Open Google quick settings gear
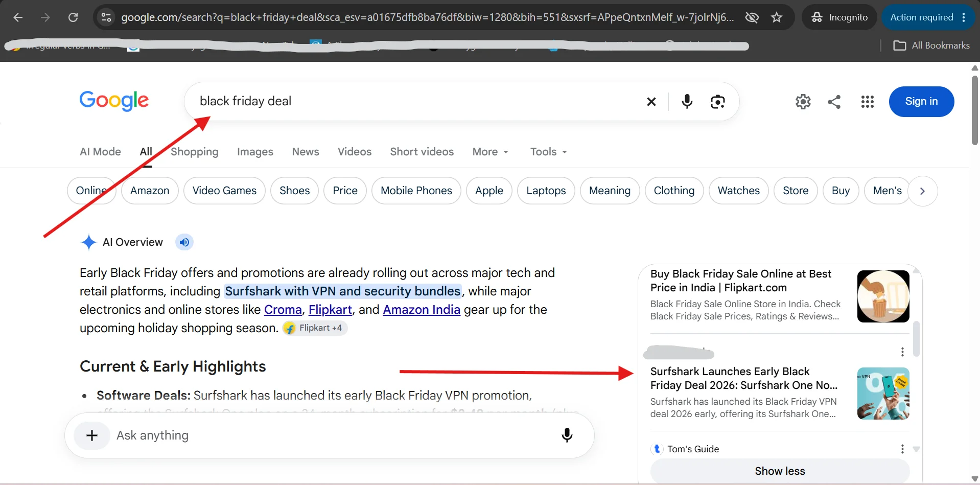The width and height of the screenshot is (980, 485). (803, 102)
